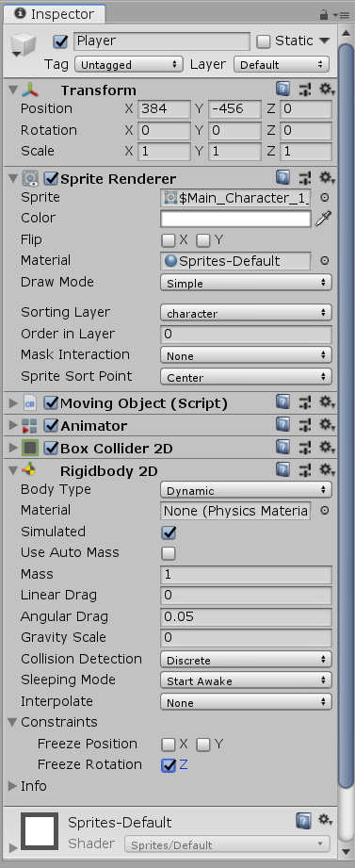The height and width of the screenshot is (868, 355).
Task: Open Draw Mode dropdown
Action: [246, 283]
